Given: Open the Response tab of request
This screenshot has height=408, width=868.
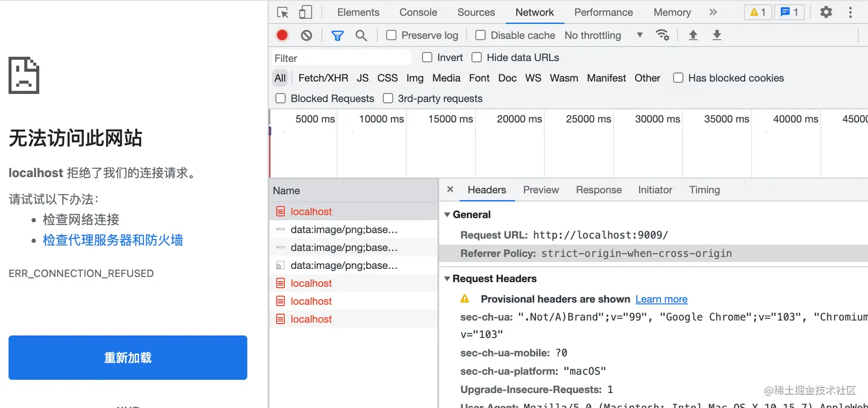Looking at the screenshot, I should [599, 190].
